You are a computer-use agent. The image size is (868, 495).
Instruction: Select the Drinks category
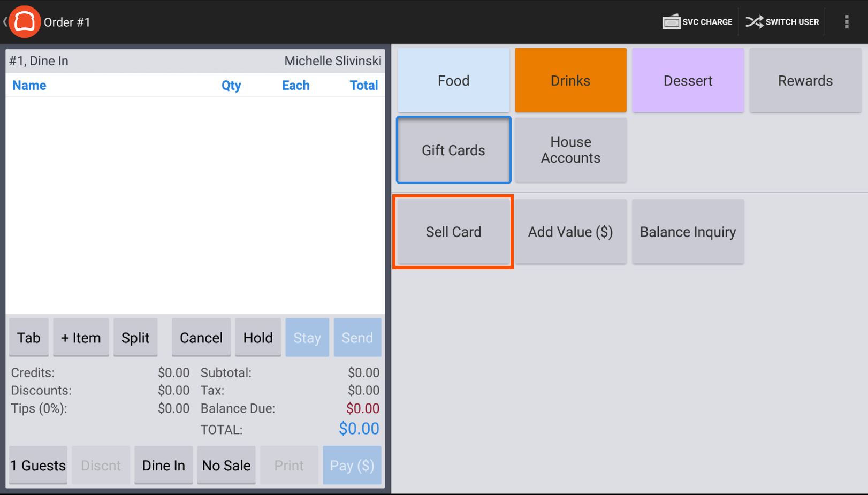[570, 80]
